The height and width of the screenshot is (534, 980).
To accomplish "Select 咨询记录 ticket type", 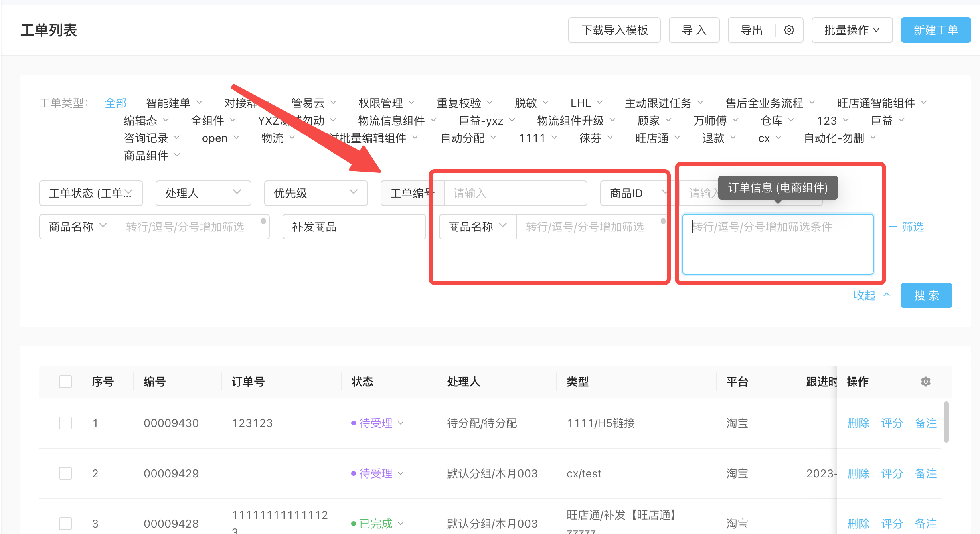I will 152,138.
